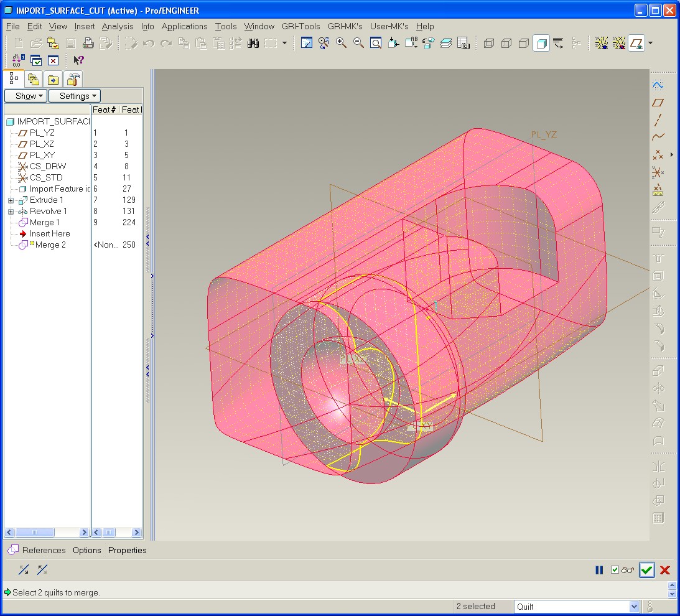Screen dimensions: 680x616
Task: Open the Favorites navigator tab
Action: point(53,80)
